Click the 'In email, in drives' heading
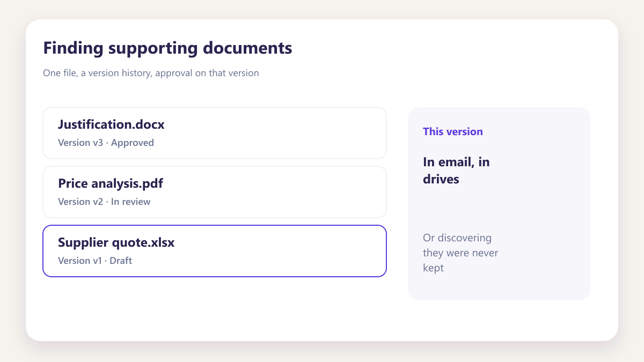644x362 pixels. 456,171
